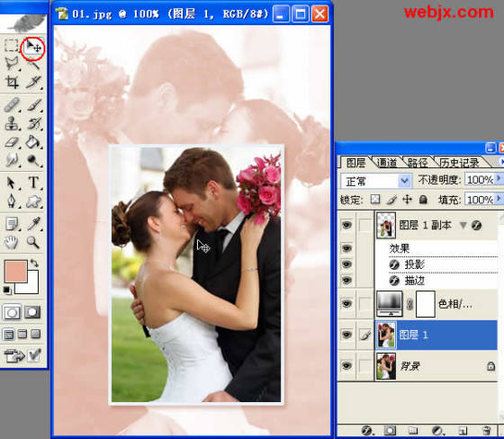
Task: Select the Healing Brush tool
Action: pos(12,105)
